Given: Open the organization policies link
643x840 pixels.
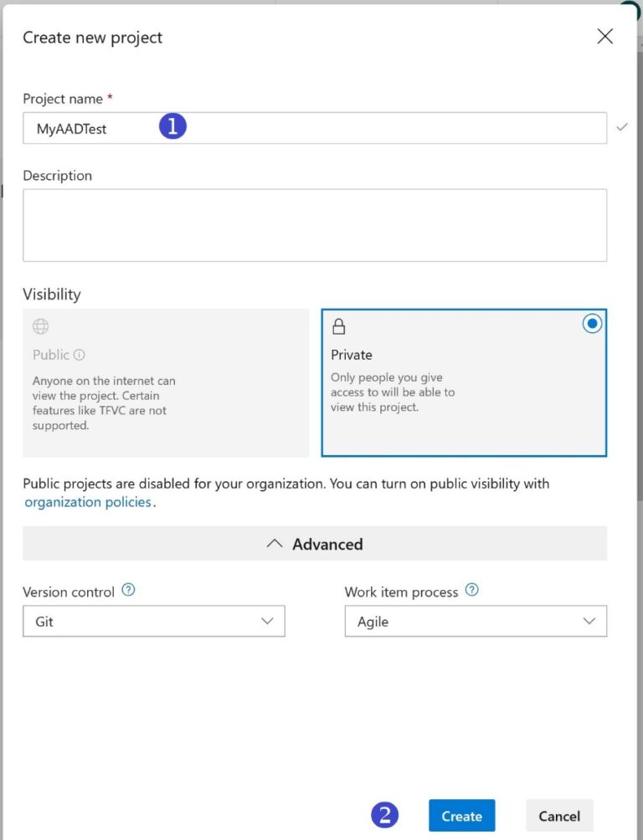Looking at the screenshot, I should [88, 502].
